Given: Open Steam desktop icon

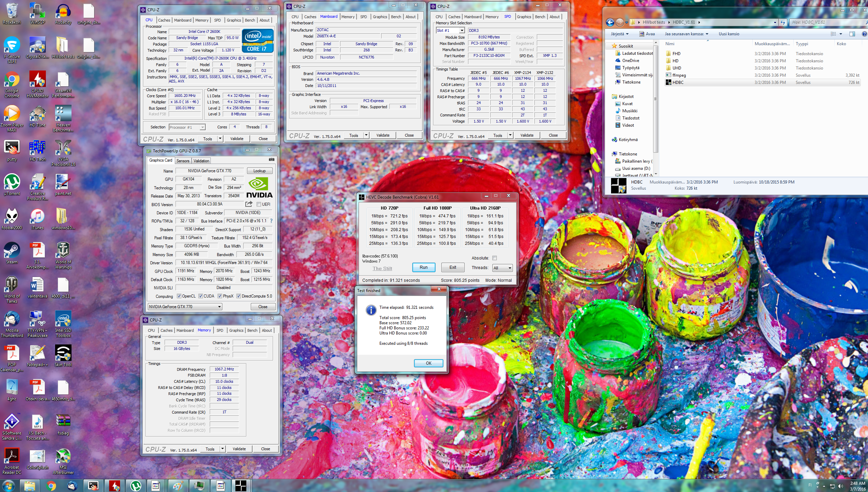Looking at the screenshot, I should pyautogui.click(x=12, y=253).
